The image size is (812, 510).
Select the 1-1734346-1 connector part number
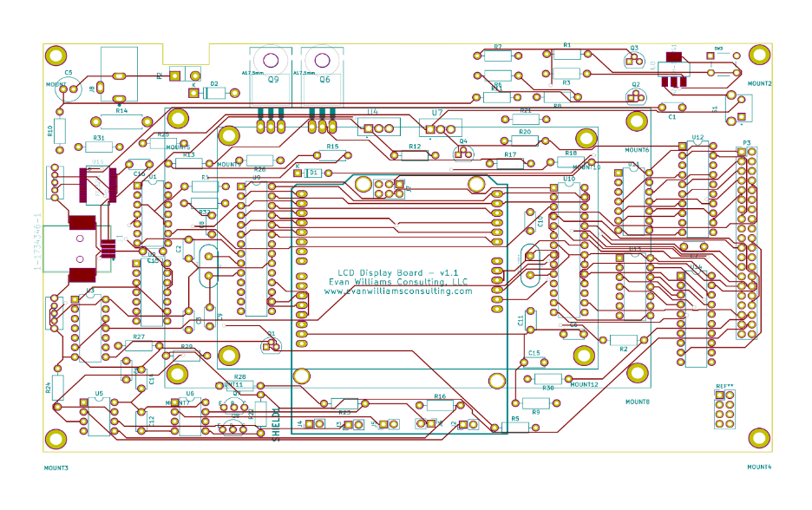pos(37,241)
